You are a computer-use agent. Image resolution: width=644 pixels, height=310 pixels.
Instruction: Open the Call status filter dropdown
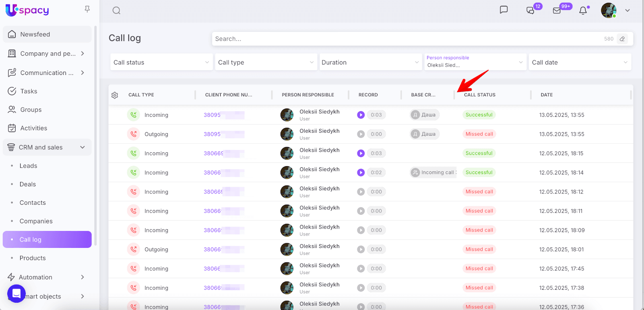click(x=161, y=62)
